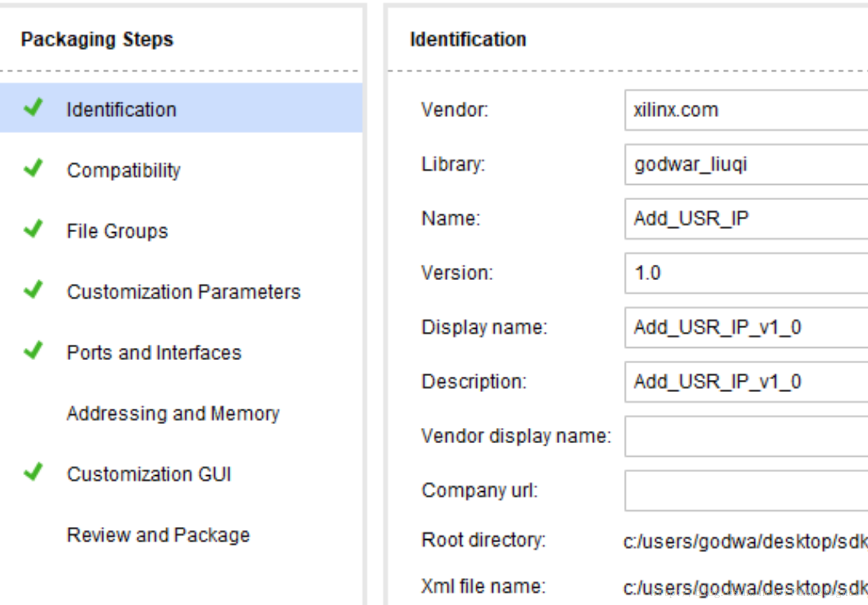
Task: Select the Identification packaging step
Action: click(121, 109)
